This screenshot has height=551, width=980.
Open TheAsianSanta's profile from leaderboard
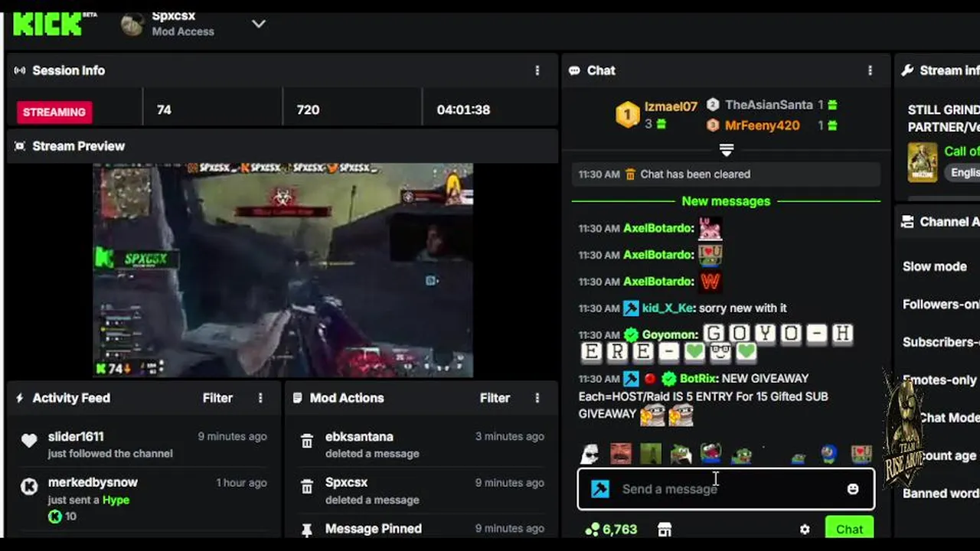point(769,105)
